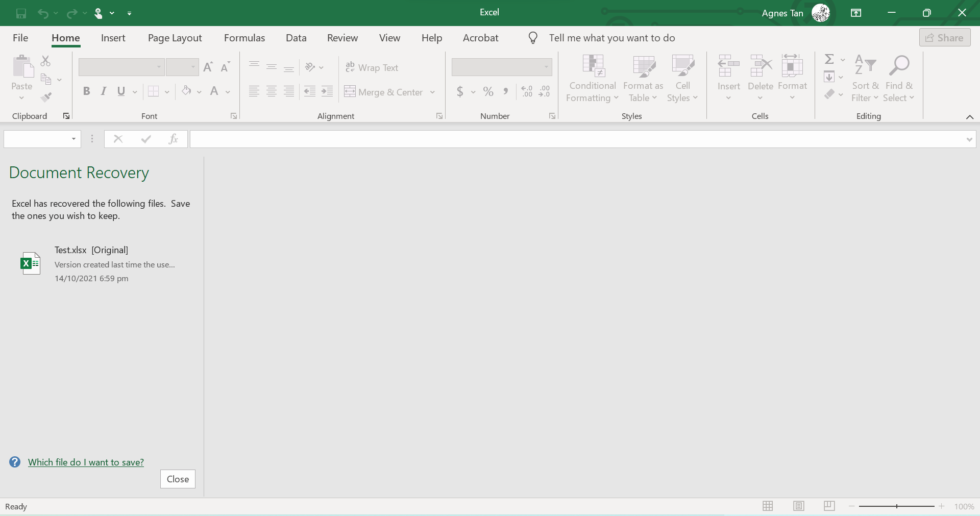Click the Test.xlsx Excel file icon
Screen dimensions: 980x516
coord(30,263)
